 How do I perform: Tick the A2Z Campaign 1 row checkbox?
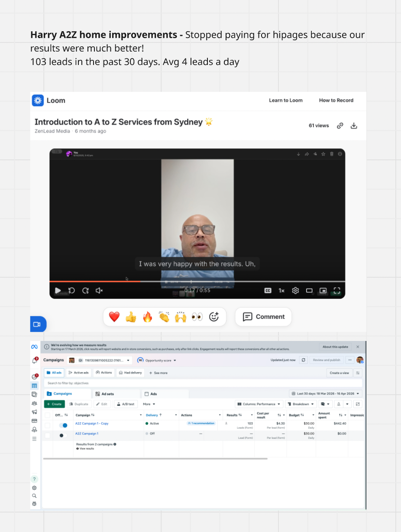pyautogui.click(x=48, y=435)
